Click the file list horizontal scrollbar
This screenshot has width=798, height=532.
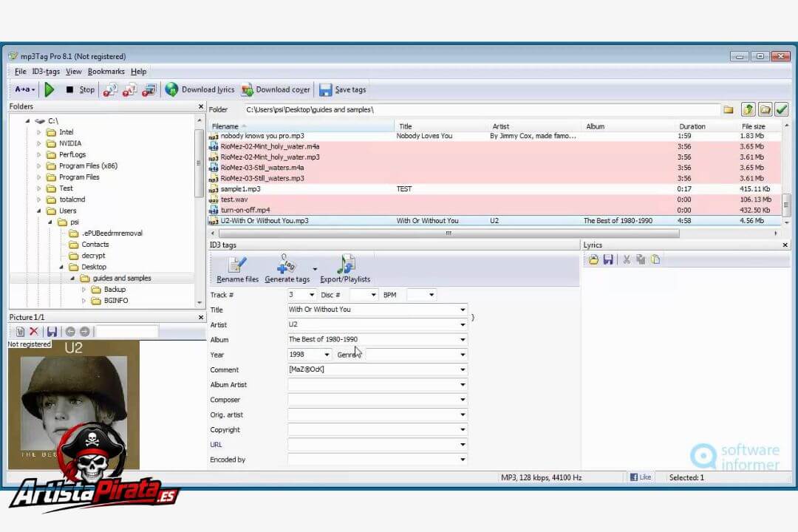pyautogui.click(x=449, y=233)
